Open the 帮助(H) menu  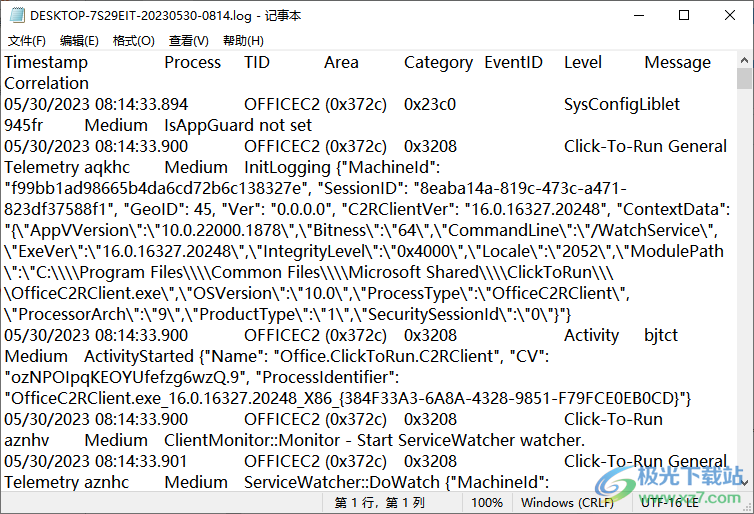click(243, 41)
